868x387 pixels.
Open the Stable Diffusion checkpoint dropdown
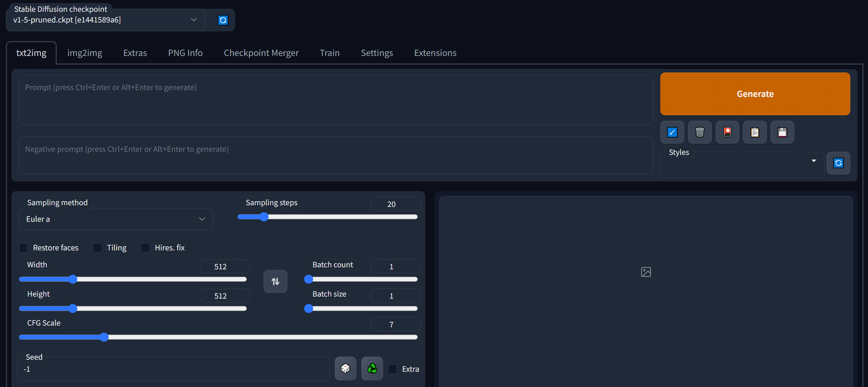click(105, 20)
